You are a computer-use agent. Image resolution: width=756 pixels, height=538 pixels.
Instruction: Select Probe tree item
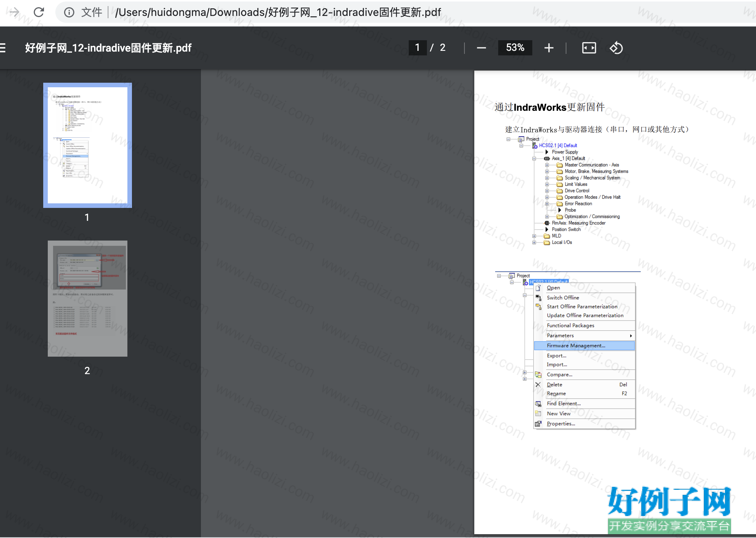[570, 210]
